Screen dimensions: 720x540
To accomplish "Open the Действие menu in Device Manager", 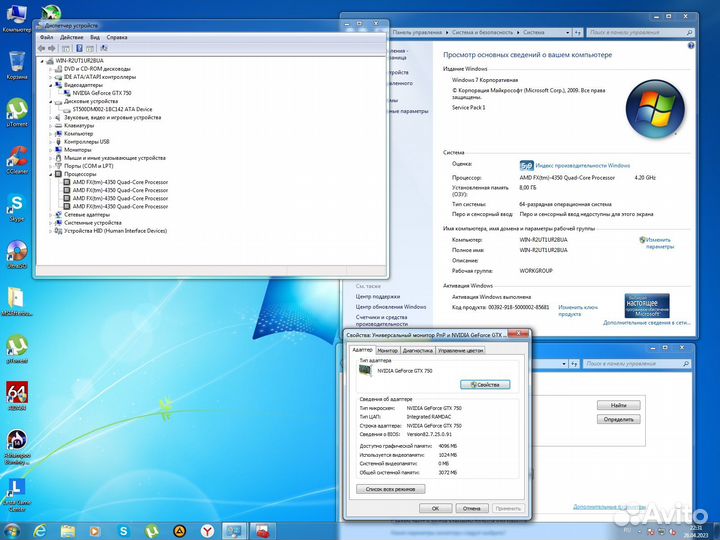I will click(71, 37).
